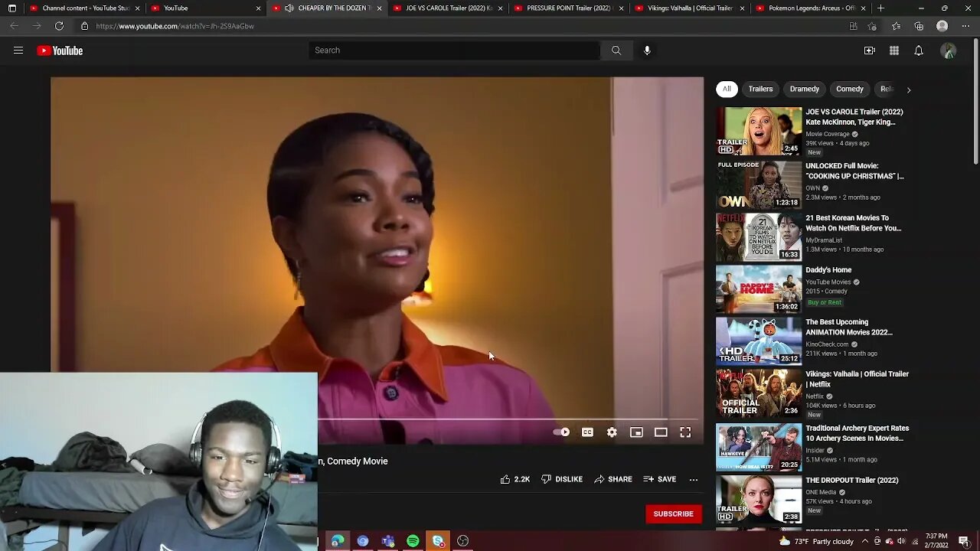Start voice search with the microphone
The image size is (980, 551).
(647, 51)
